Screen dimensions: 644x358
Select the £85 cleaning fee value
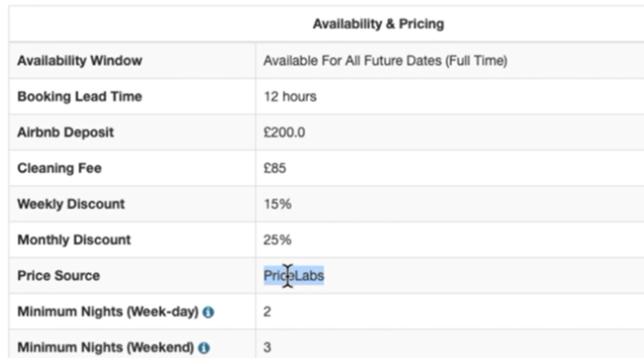point(275,168)
